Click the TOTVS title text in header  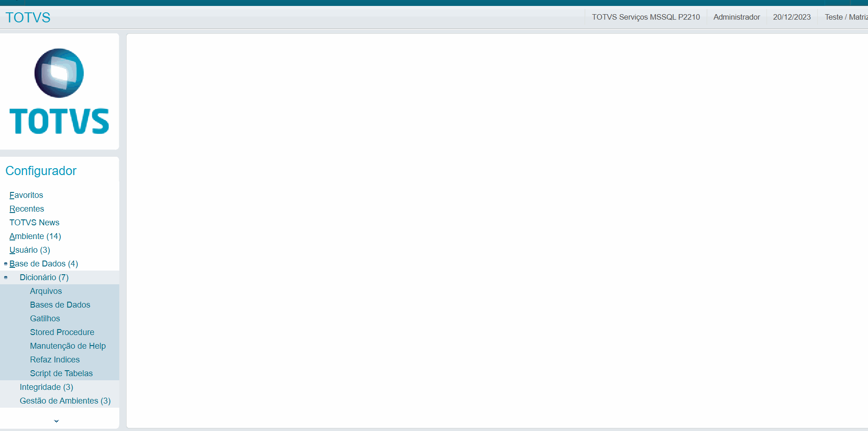28,17
